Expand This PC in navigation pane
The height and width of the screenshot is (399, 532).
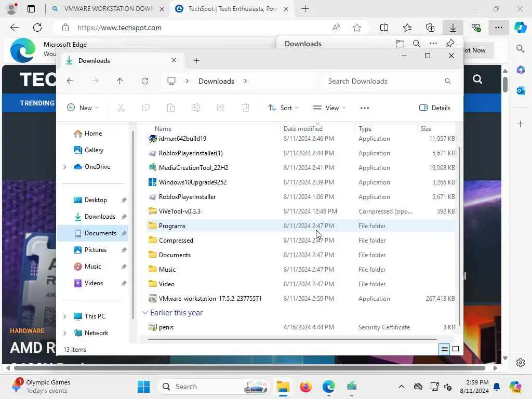[x=65, y=316]
